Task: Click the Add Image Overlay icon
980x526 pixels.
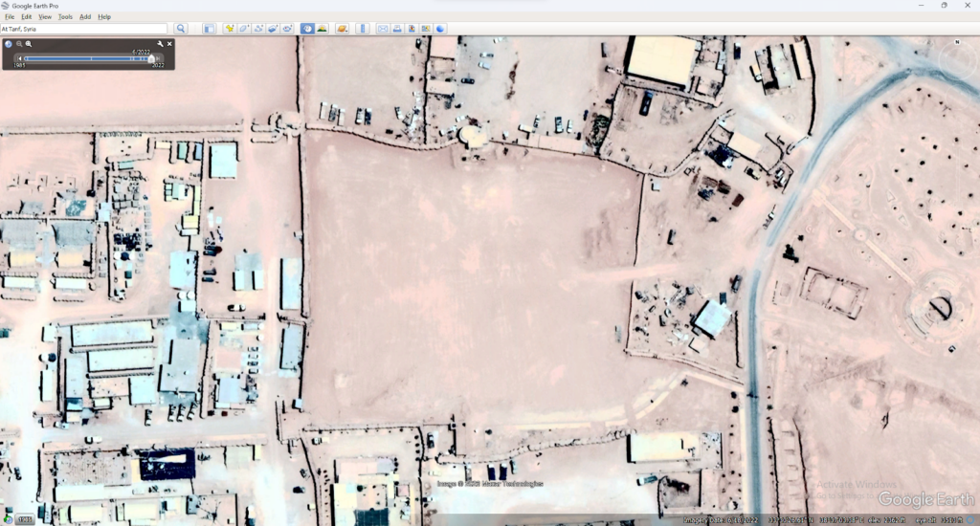Action: coord(273,29)
